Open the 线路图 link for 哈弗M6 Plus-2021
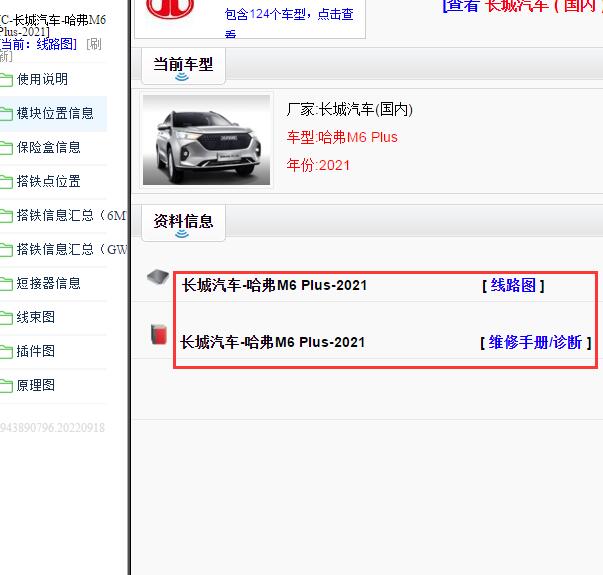This screenshot has height=575, width=603. pos(513,286)
